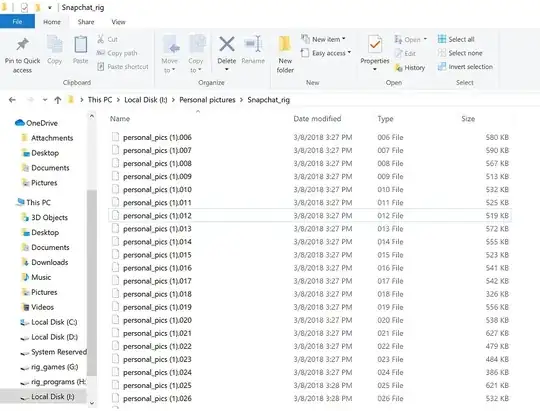
Task: Click the Invert selection icon
Action: (x=442, y=66)
